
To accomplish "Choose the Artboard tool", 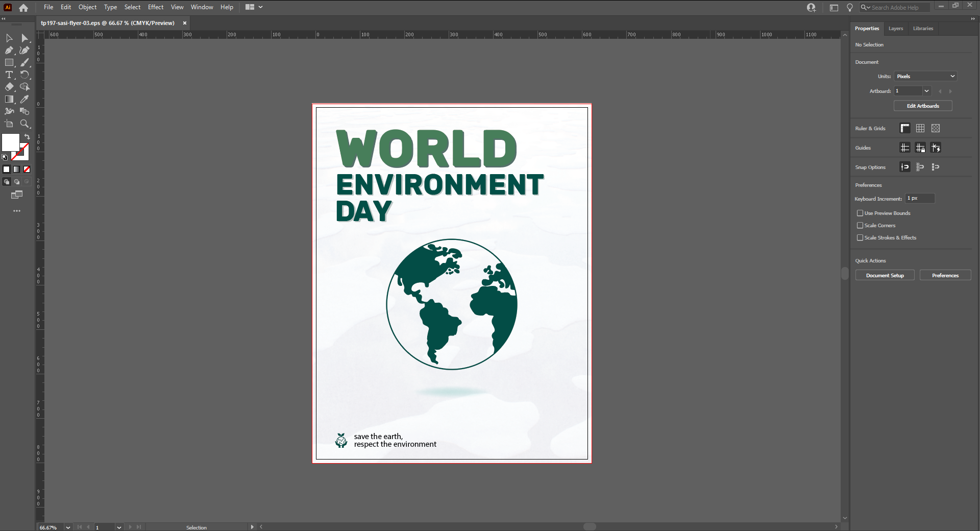I will [x=9, y=124].
